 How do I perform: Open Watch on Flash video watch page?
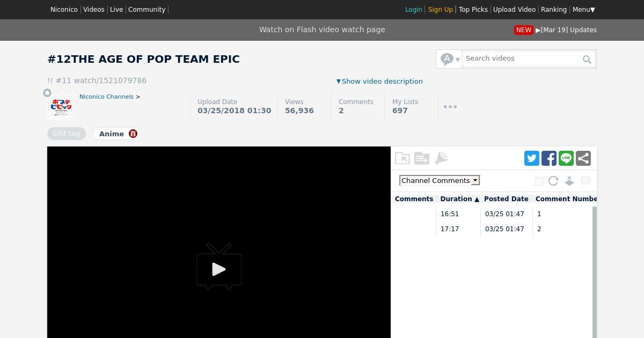(322, 30)
